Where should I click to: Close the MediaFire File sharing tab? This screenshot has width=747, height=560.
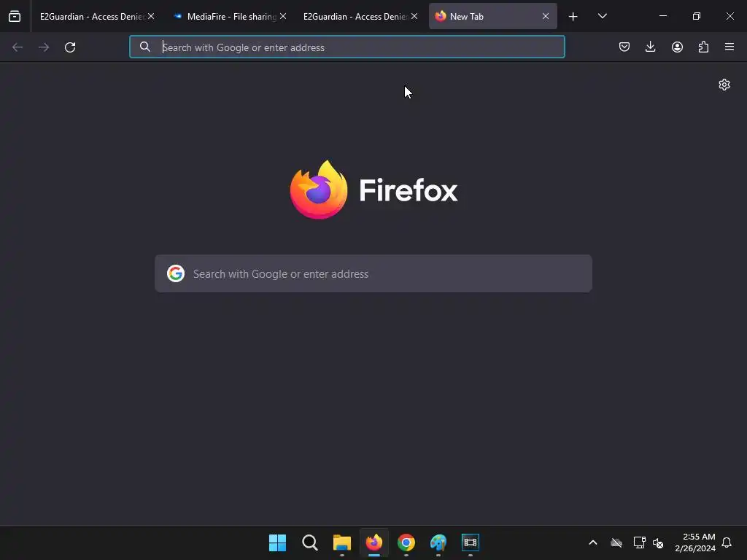point(283,16)
